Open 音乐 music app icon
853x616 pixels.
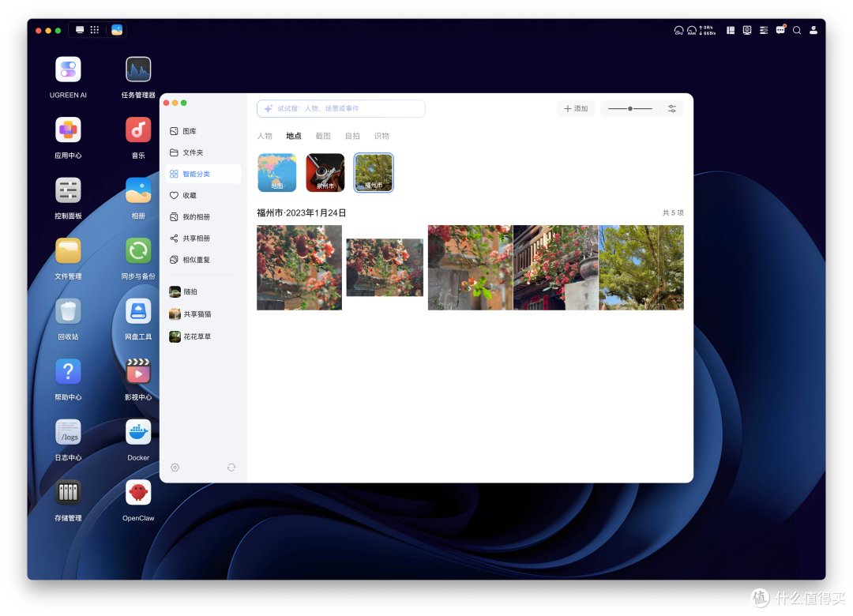pyautogui.click(x=138, y=130)
